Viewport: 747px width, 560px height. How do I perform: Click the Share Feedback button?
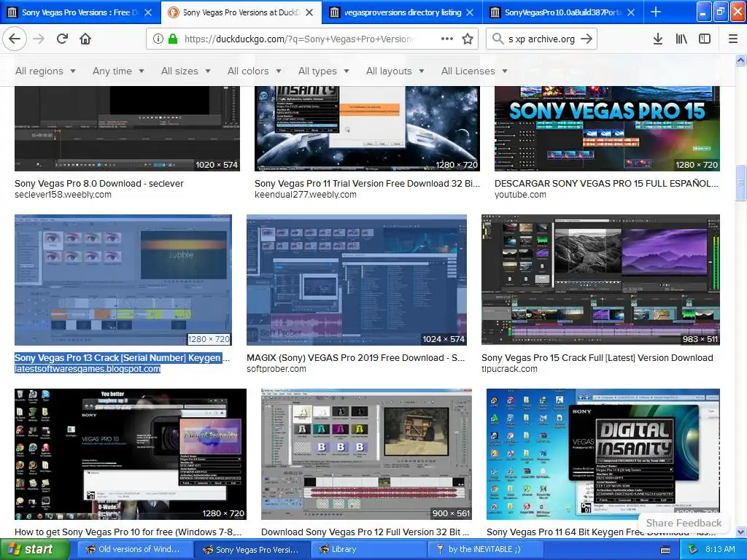click(684, 523)
